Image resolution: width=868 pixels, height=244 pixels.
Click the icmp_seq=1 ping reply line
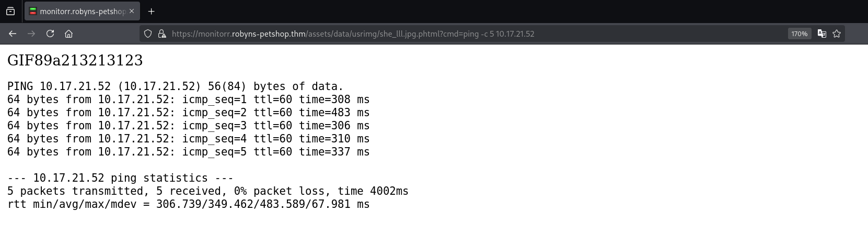(x=188, y=99)
